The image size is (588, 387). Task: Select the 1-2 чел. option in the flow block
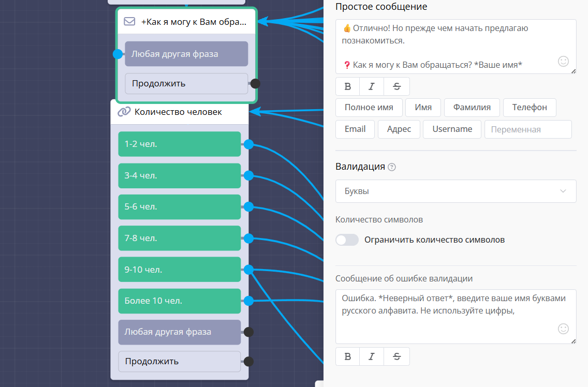click(x=179, y=144)
